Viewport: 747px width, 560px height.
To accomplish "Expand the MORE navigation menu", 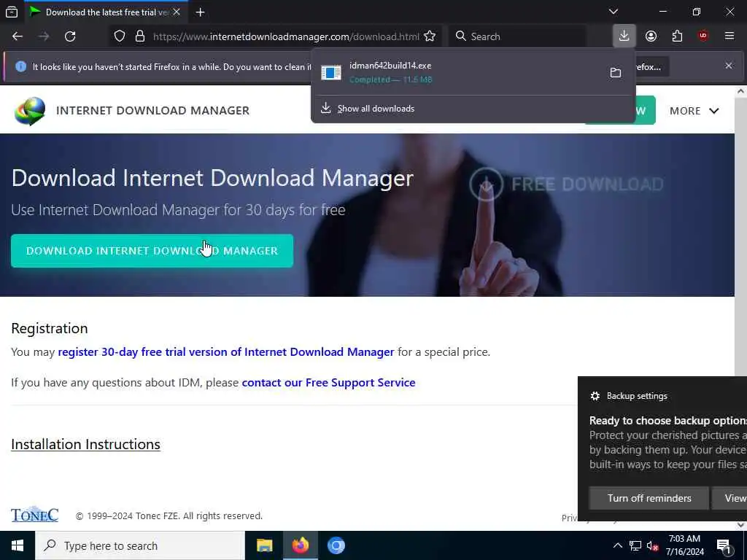I will tap(694, 111).
